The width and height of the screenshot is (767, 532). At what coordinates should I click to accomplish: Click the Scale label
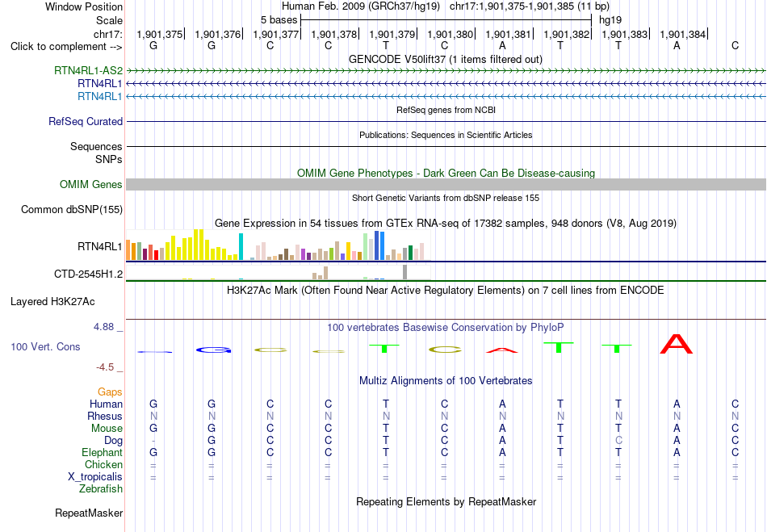click(109, 20)
